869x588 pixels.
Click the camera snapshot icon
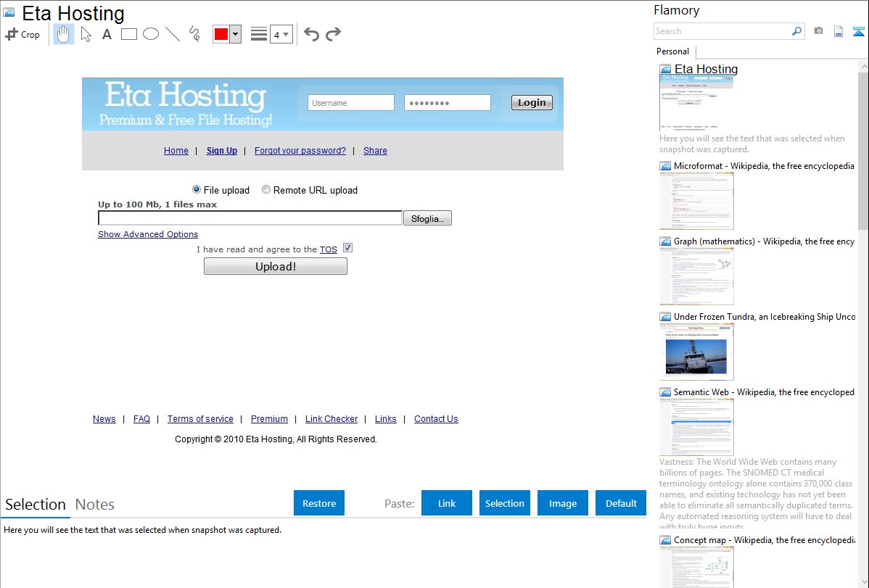click(x=818, y=31)
